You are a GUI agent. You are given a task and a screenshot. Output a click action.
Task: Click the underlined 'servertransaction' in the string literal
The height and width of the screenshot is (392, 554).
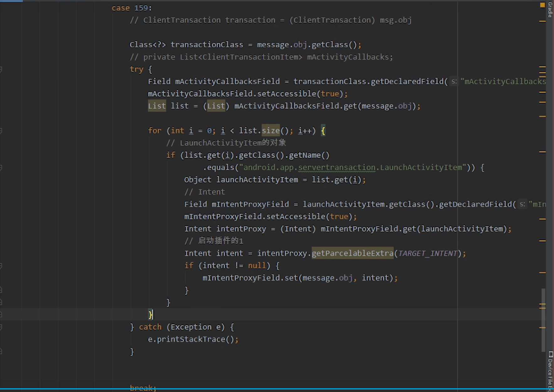[x=337, y=167]
